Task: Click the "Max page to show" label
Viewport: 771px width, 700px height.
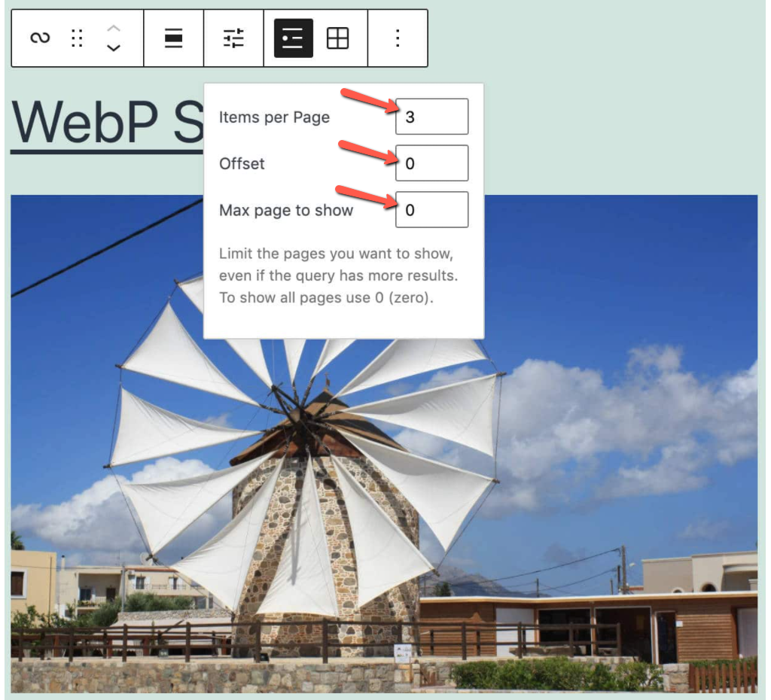Action: (x=285, y=210)
